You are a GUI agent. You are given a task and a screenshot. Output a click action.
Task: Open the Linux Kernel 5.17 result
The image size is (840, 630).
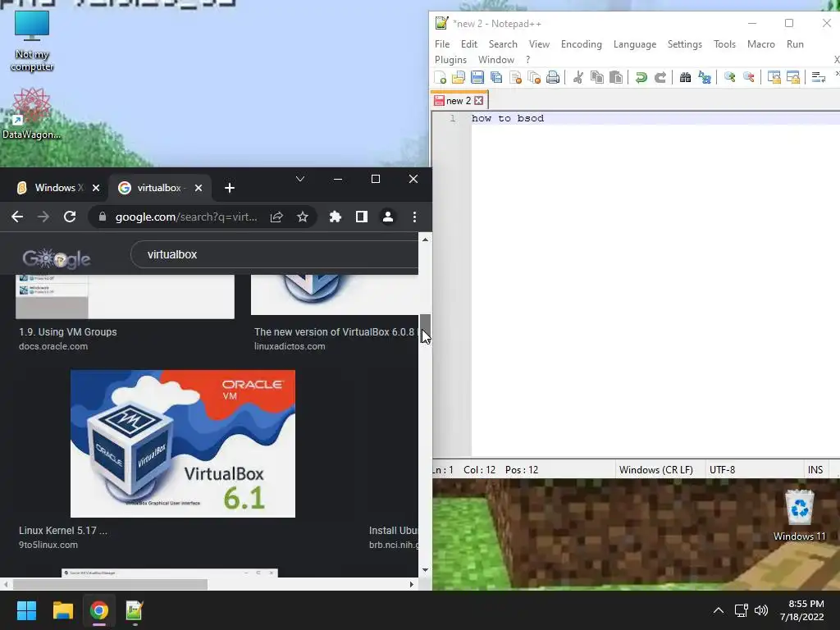click(x=63, y=531)
